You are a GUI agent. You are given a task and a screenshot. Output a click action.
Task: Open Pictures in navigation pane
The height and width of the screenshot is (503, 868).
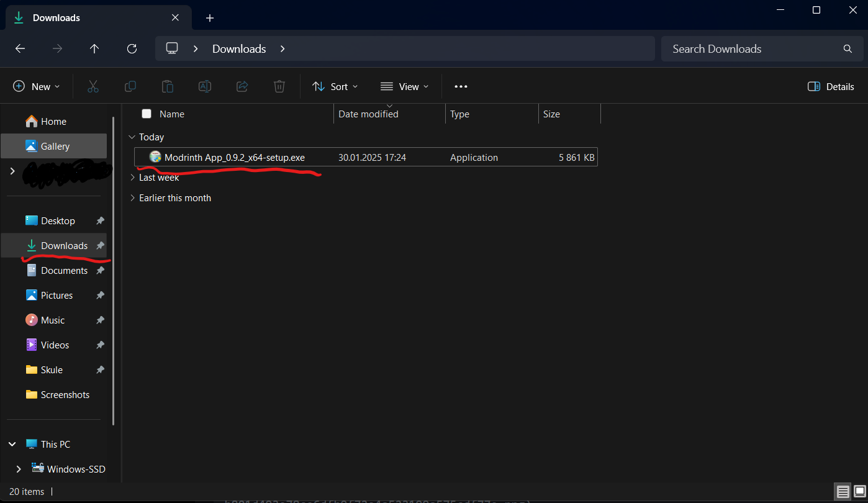(x=54, y=296)
